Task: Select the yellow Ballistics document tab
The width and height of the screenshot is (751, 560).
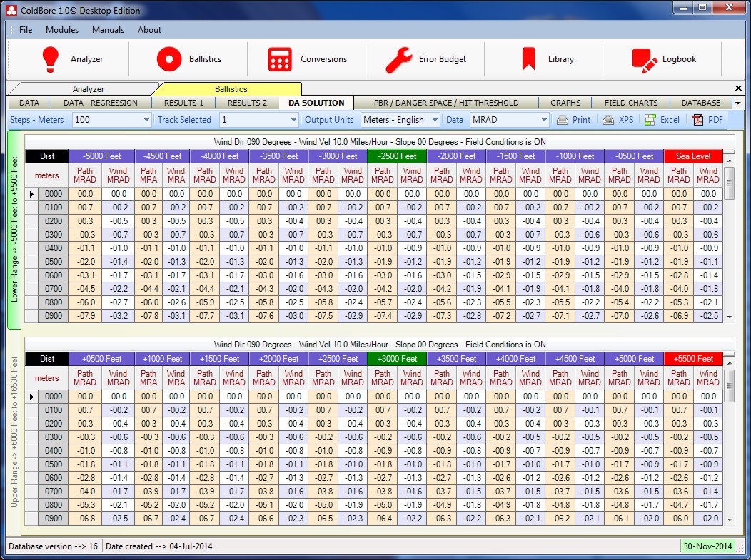Action: pos(231,89)
